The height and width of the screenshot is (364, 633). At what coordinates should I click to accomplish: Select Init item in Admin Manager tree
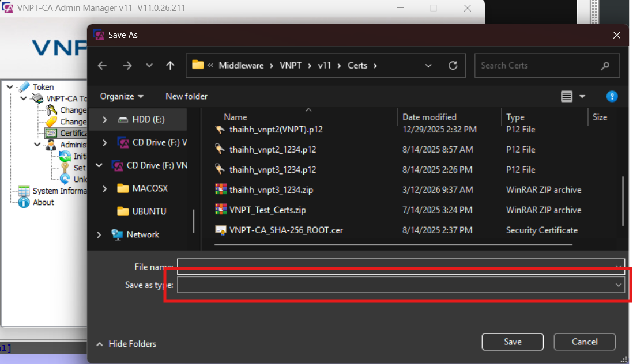[x=80, y=156]
